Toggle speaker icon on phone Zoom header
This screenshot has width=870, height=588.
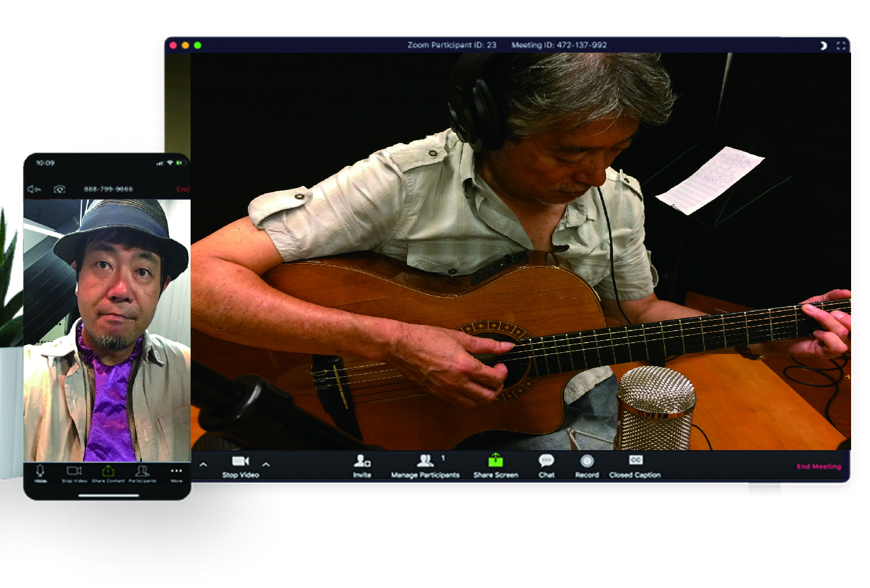point(34,189)
